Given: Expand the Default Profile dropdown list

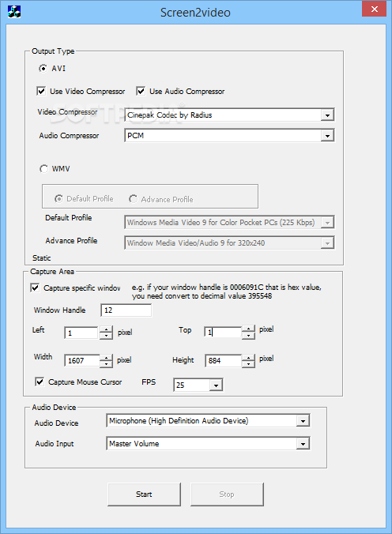Looking at the screenshot, I should click(x=327, y=223).
